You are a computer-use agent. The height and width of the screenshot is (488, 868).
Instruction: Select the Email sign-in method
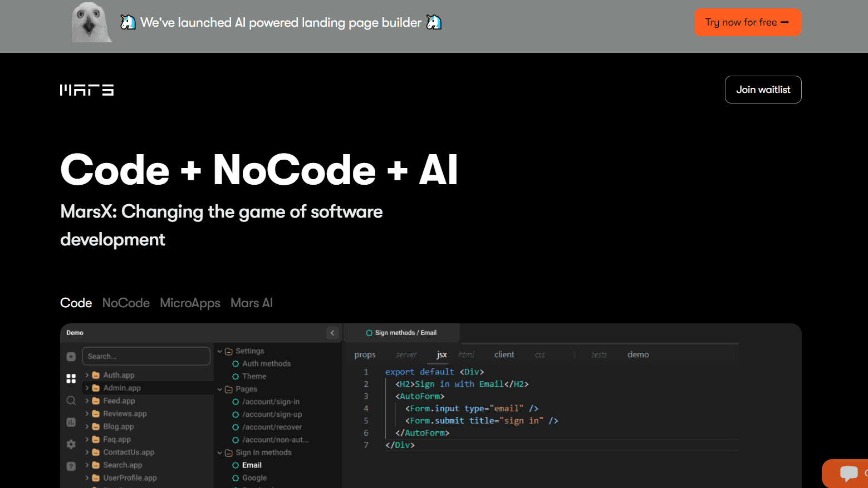click(251, 465)
